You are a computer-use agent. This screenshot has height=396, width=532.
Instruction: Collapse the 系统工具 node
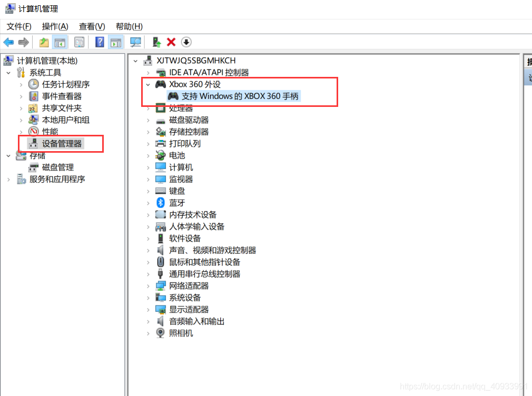pyautogui.click(x=9, y=73)
